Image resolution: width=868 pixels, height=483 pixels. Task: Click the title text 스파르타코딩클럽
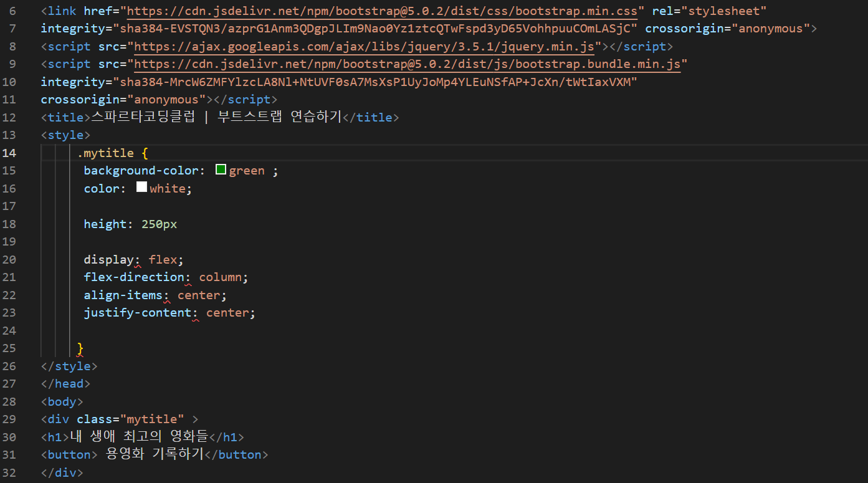(145, 117)
